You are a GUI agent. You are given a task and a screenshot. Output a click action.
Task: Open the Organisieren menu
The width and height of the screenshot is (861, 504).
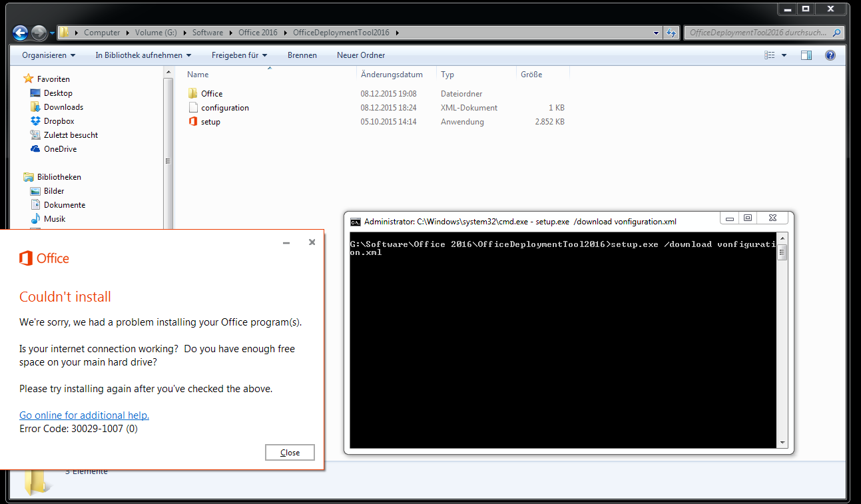click(x=49, y=55)
